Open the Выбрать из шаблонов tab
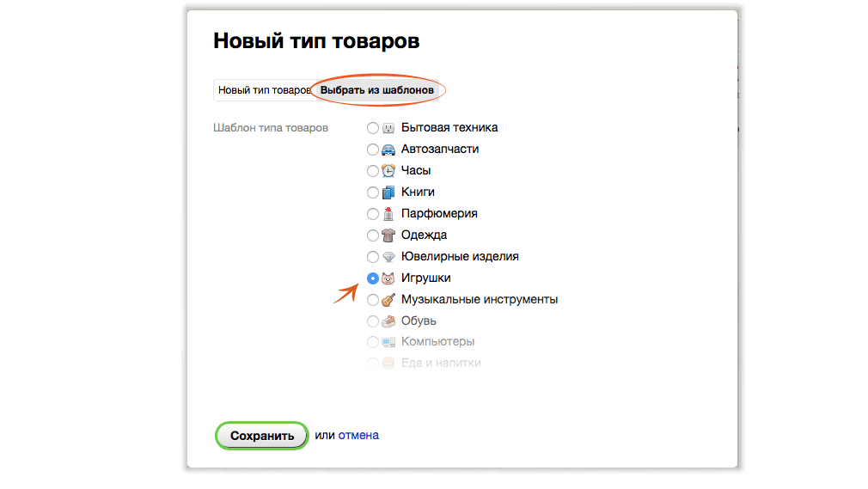Viewport: 868px width, 489px height. pyautogui.click(x=377, y=90)
